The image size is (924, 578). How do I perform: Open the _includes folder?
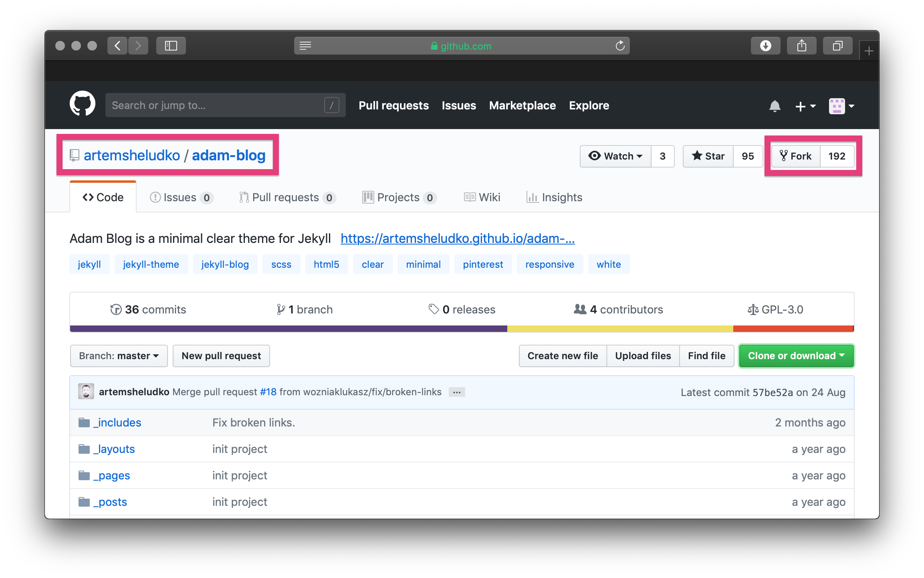click(x=117, y=422)
